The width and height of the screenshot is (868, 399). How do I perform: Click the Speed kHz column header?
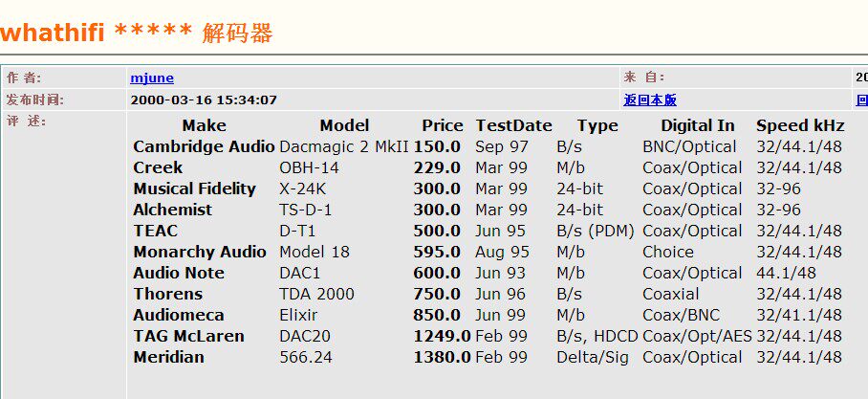point(800,125)
